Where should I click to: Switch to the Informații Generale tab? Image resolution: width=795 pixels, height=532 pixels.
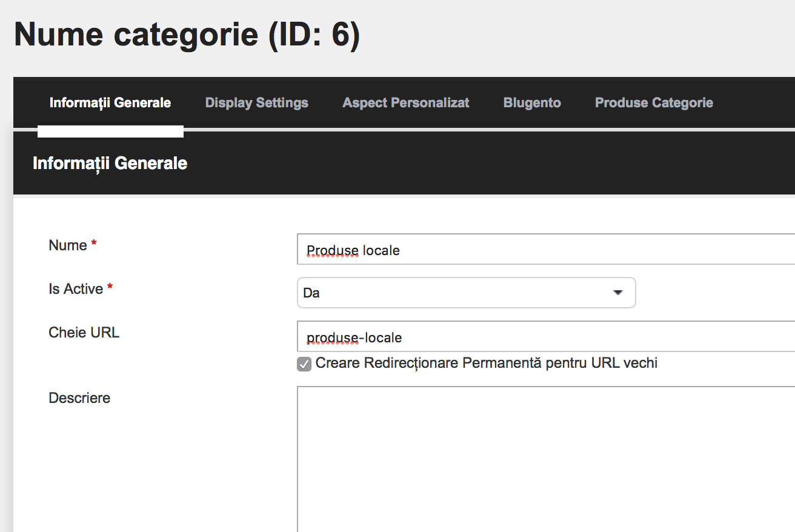point(110,103)
